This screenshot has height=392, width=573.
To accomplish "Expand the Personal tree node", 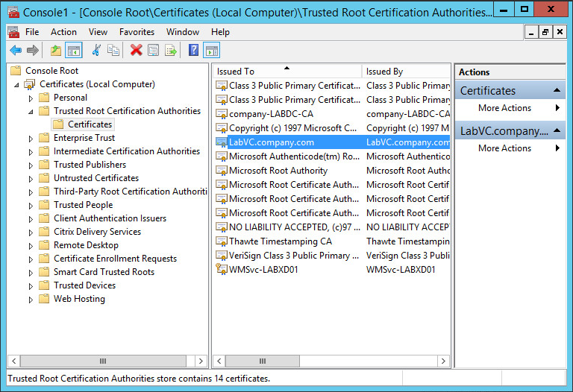I will point(31,98).
